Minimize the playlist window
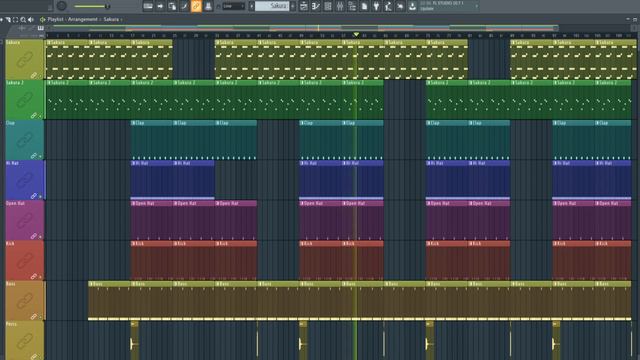The width and height of the screenshot is (640, 360). 628,19
